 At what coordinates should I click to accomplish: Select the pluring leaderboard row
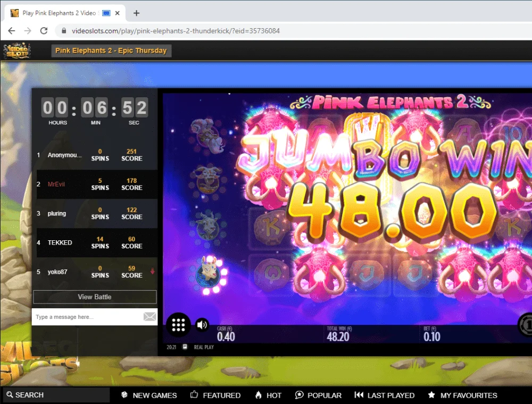click(x=97, y=214)
